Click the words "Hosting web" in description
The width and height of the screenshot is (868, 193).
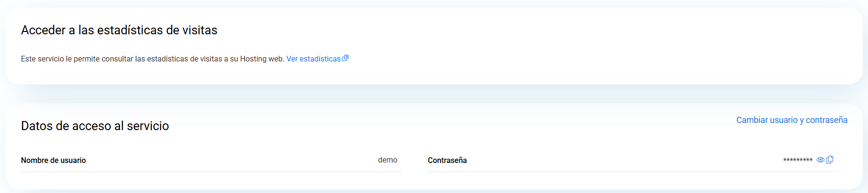coord(261,59)
